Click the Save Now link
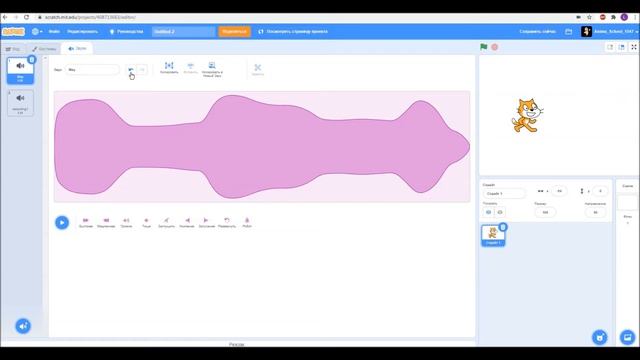This screenshot has width=640, height=360. point(537,31)
